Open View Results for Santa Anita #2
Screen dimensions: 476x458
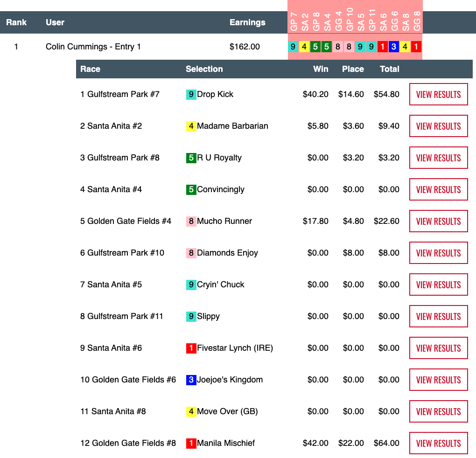coord(438,126)
